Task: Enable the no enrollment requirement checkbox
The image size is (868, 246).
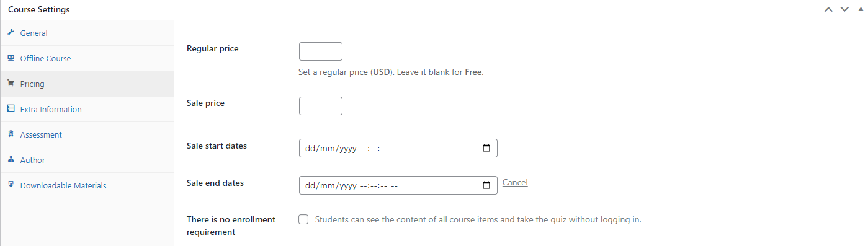Action: pyautogui.click(x=303, y=219)
